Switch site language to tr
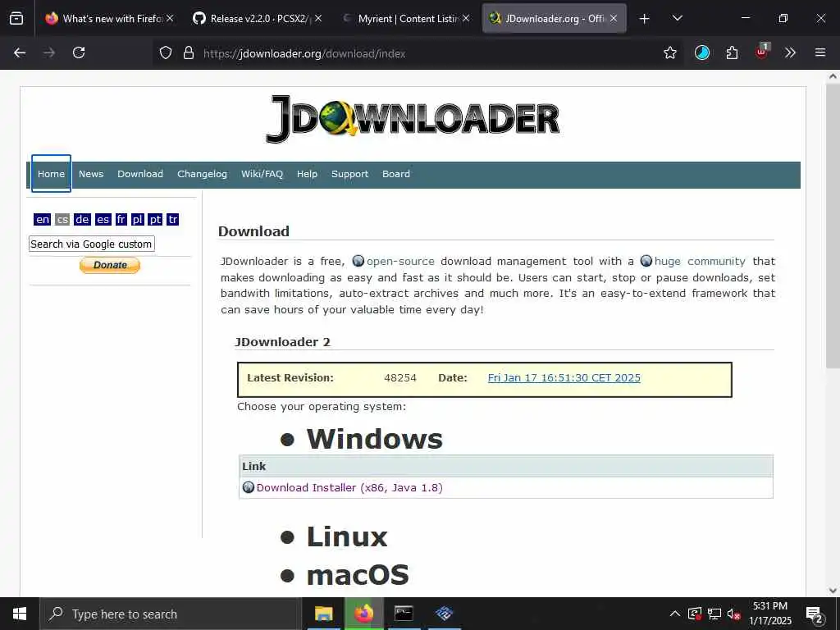This screenshot has height=630, width=840. pyautogui.click(x=172, y=219)
